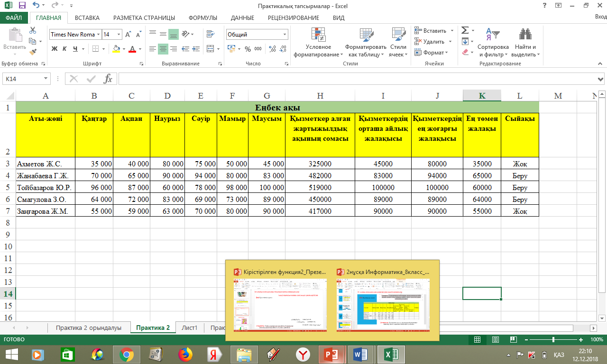Click the Format Painter brush icon
The width and height of the screenshot is (607, 364).
(x=33, y=52)
